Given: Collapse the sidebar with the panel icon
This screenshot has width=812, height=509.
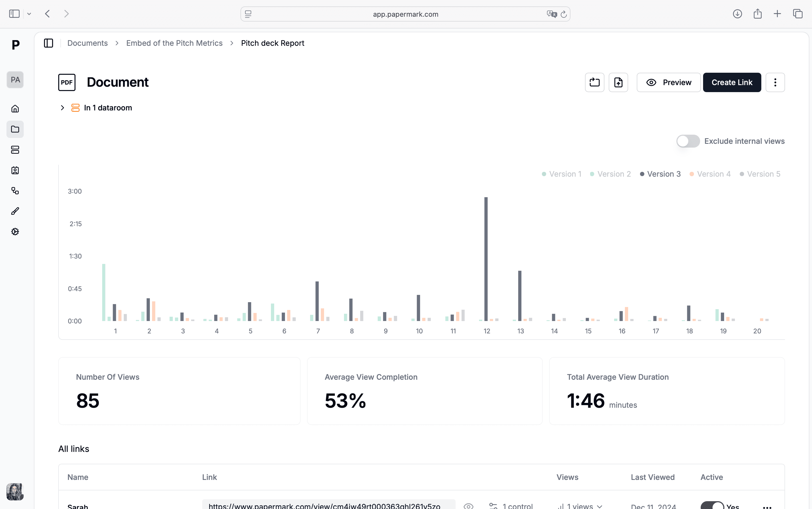Looking at the screenshot, I should (x=49, y=43).
